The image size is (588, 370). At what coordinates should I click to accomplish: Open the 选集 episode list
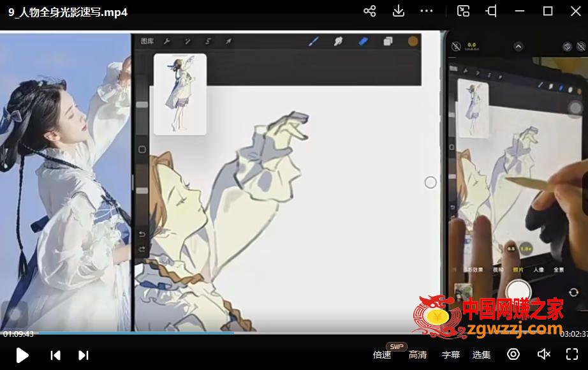click(x=481, y=355)
